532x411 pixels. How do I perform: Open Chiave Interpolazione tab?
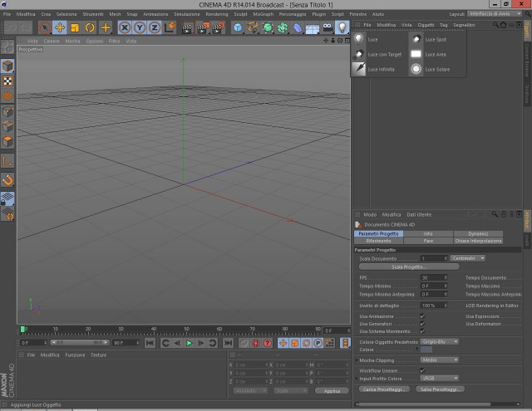(478, 241)
